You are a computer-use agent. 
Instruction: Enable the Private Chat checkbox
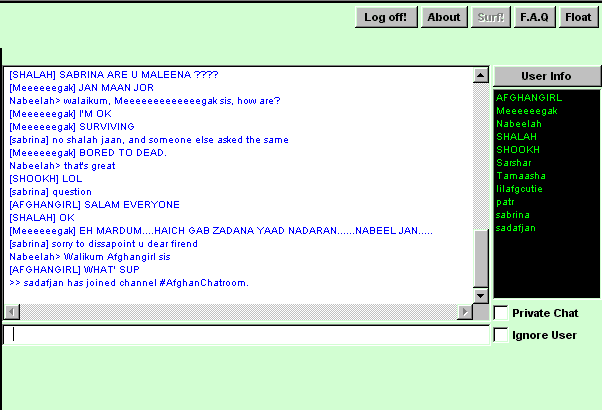pos(501,313)
